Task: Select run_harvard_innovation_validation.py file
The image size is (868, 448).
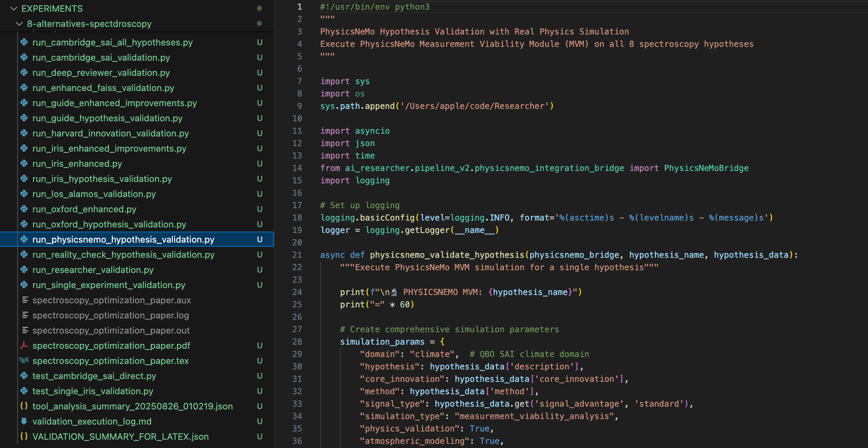Action: coord(111,133)
